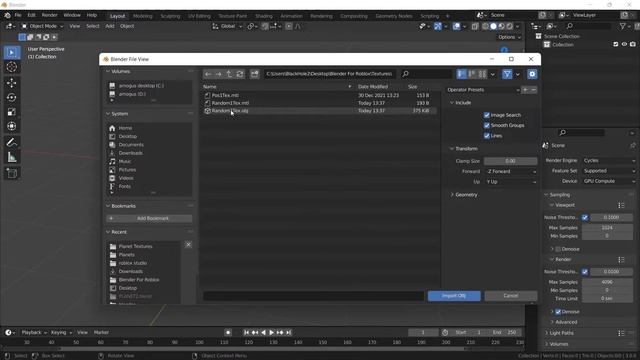Go back to previous folder in file view

click(208, 74)
